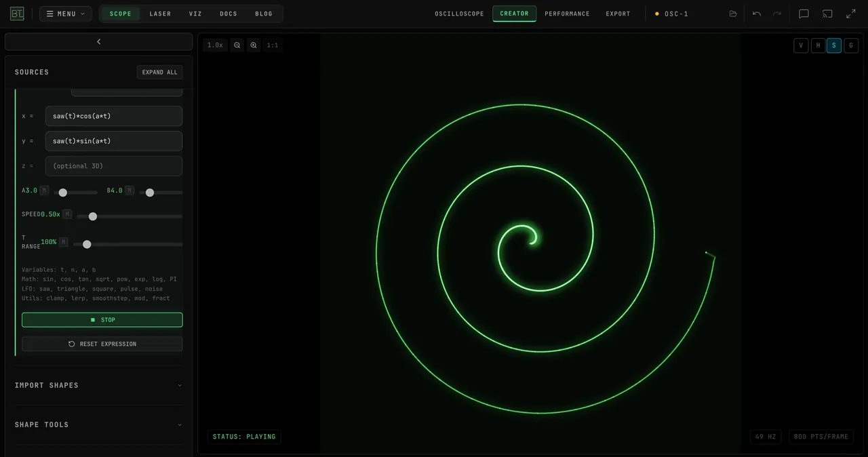Click the app logo icon
The height and width of the screenshot is (457, 868).
(17, 14)
